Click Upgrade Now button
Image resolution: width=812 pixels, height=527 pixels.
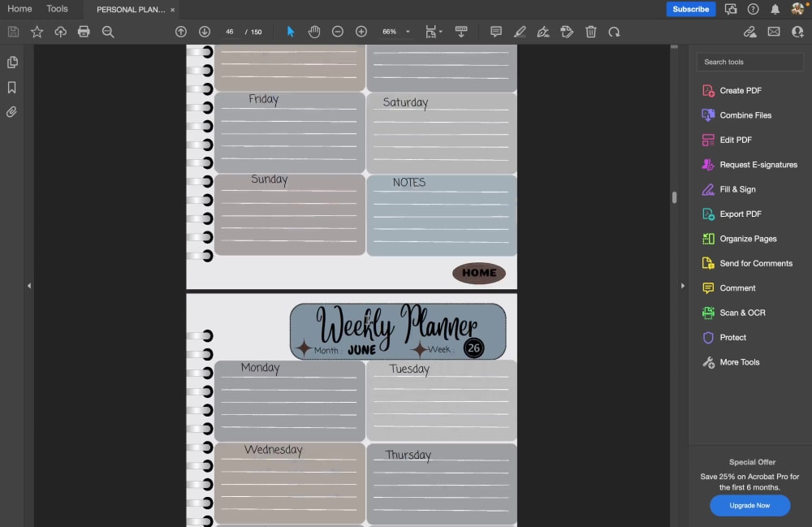[749, 505]
